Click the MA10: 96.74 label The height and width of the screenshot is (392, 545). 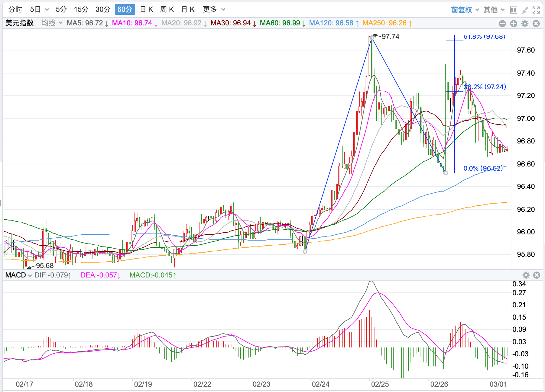pyautogui.click(x=135, y=23)
